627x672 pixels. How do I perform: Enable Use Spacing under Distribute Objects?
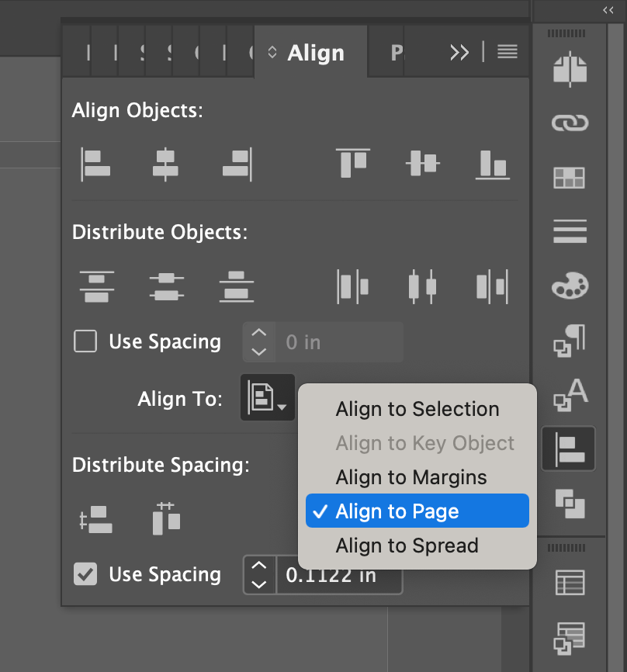(85, 341)
